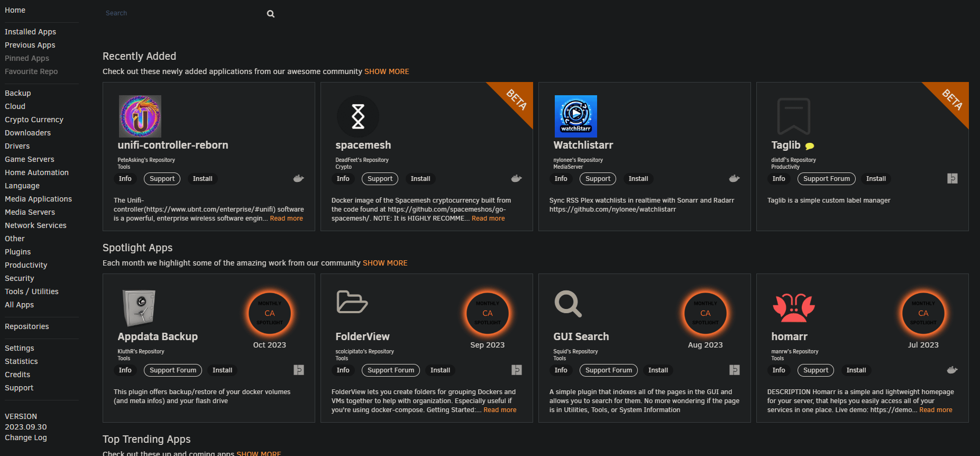
Task: Click the Docker whale icon on spacemesh card
Action: click(x=516, y=179)
